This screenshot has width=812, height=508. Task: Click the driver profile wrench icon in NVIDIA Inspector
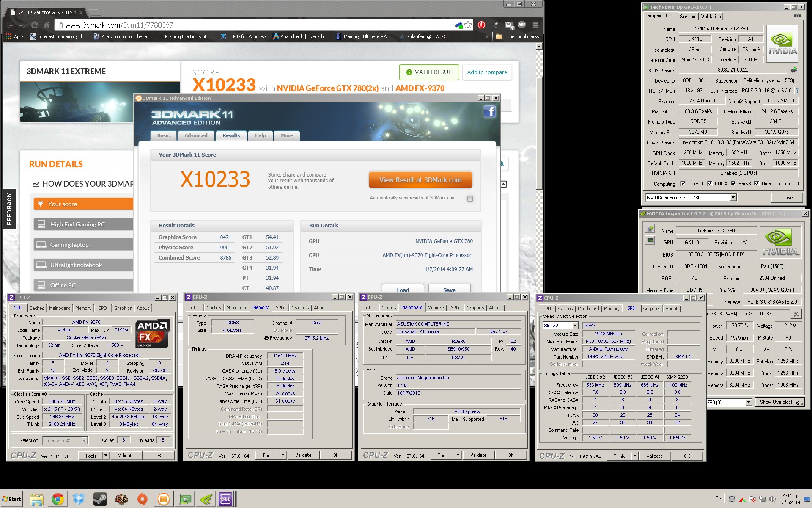[x=796, y=314]
